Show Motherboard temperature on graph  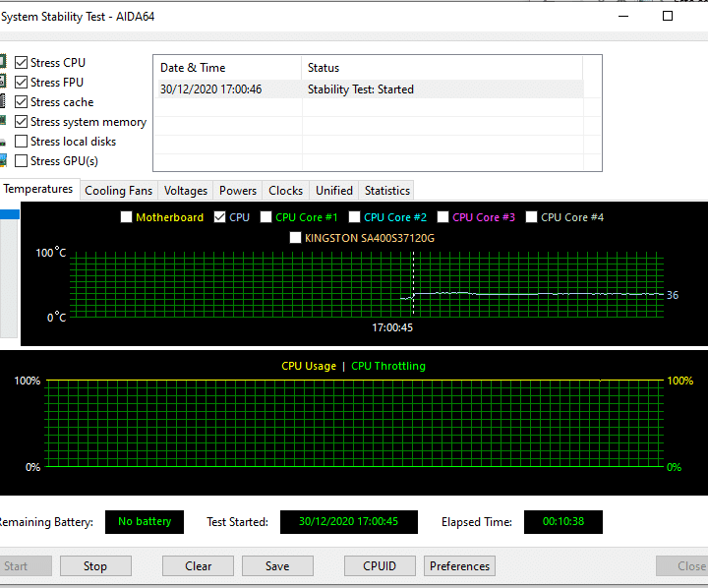126,217
